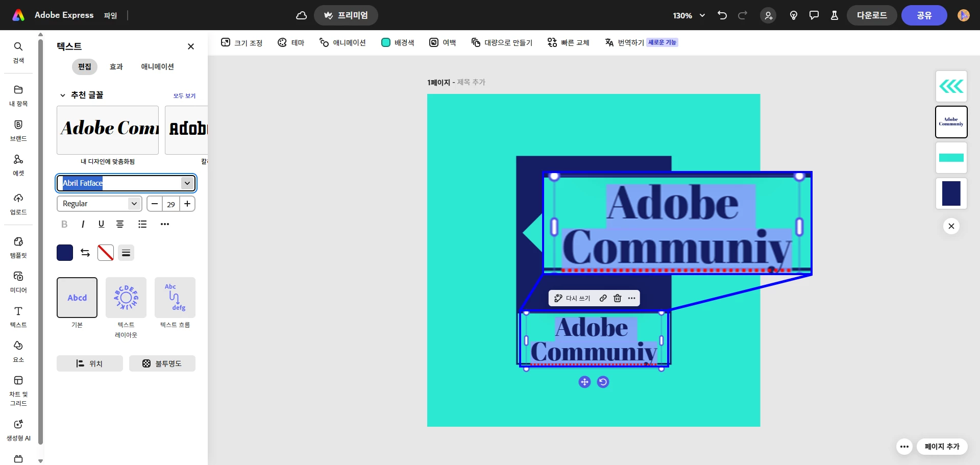Click the link icon in floating toolbar
The image size is (980, 465).
coord(603,298)
